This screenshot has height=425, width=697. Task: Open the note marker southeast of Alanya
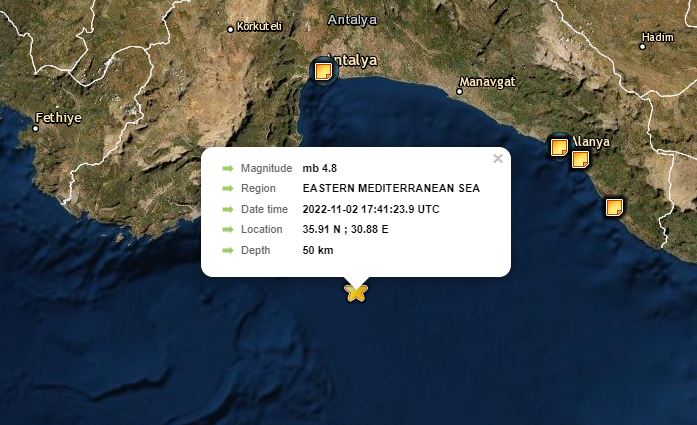[x=614, y=208]
